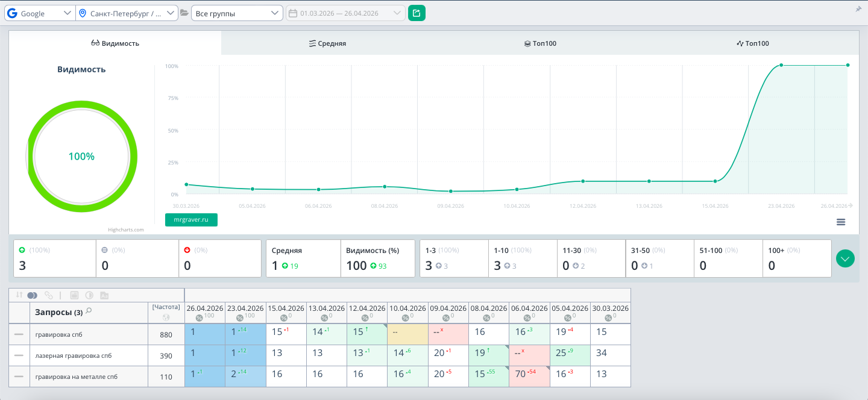This screenshot has height=400, width=868.
Task: Click the position cell showing 70
Action: click(x=529, y=377)
